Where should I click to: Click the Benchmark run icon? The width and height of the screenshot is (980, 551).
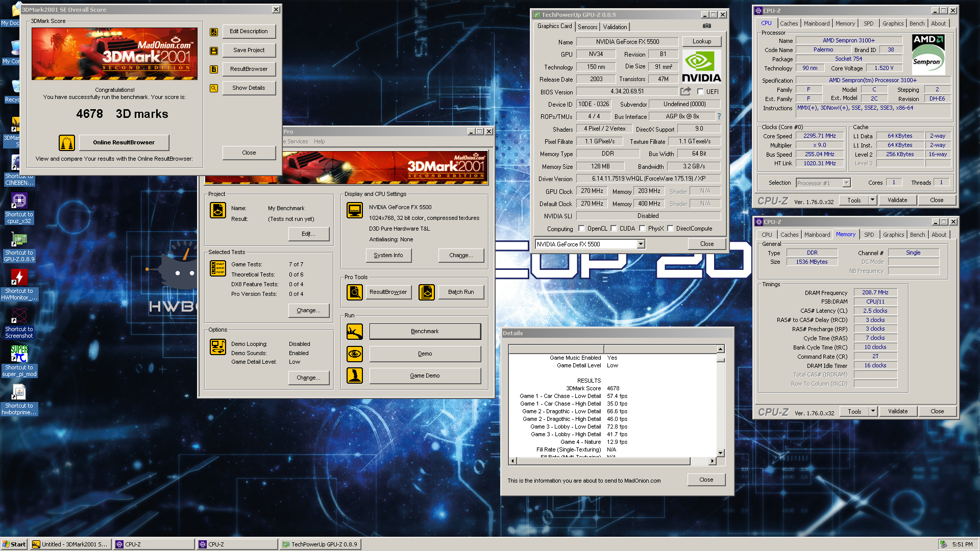[x=355, y=332]
